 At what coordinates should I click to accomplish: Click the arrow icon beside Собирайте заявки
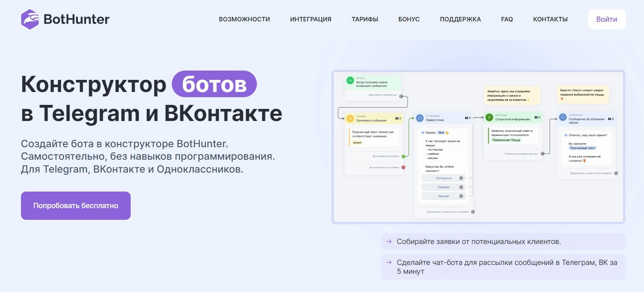point(389,242)
